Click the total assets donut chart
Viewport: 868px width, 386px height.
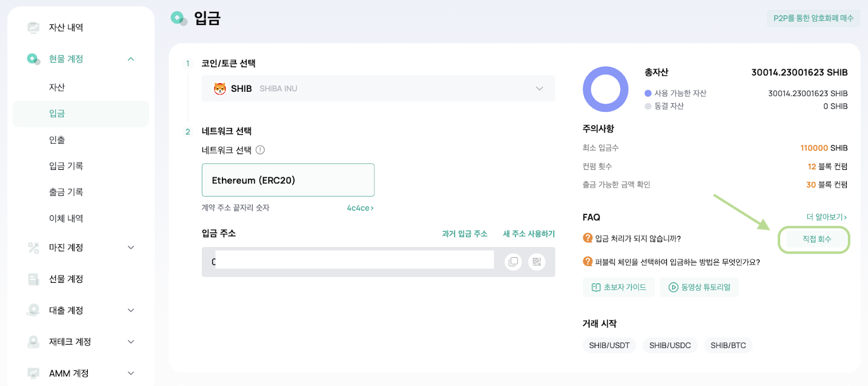[x=605, y=89]
